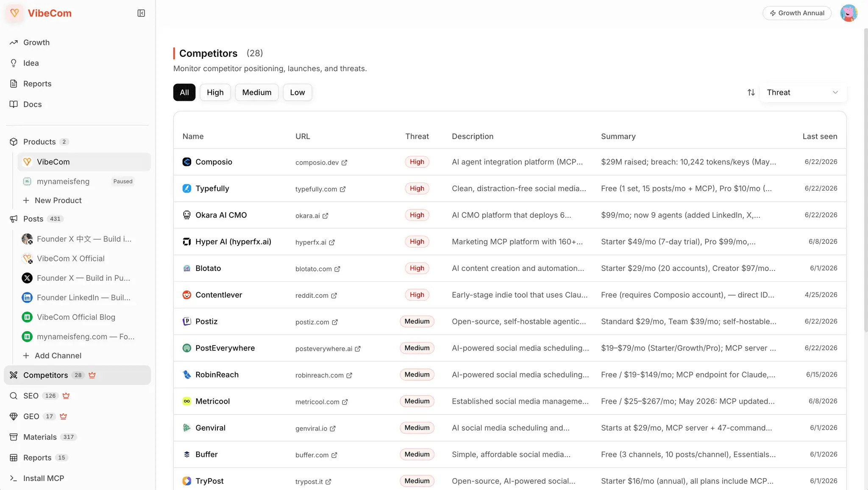Open the Threat sort dropdown

(x=803, y=92)
